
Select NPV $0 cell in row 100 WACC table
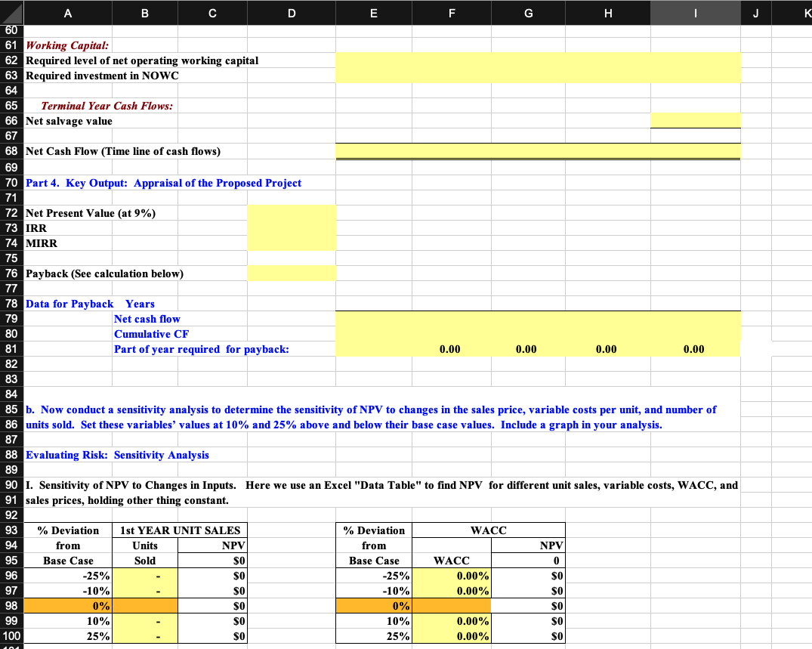coord(528,636)
